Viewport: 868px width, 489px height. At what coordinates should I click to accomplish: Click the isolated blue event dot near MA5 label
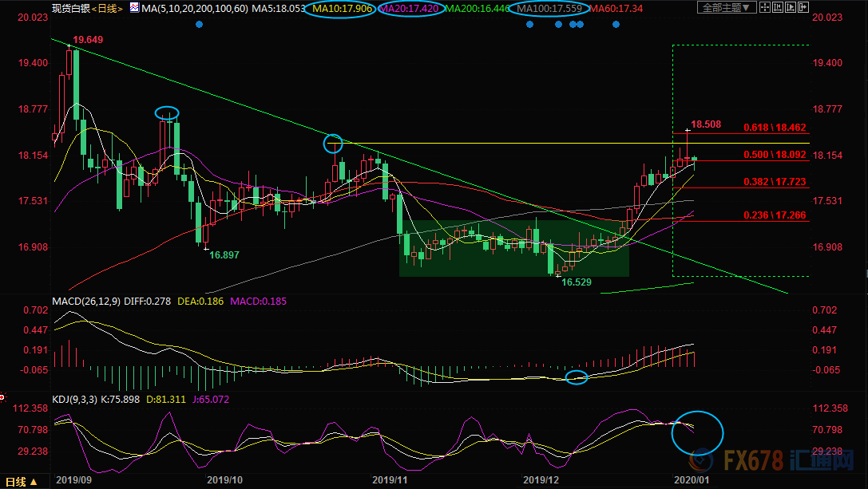point(199,25)
